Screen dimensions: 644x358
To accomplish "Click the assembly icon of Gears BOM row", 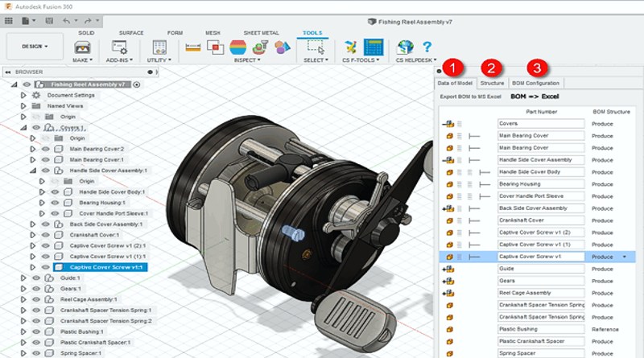I will tap(450, 281).
